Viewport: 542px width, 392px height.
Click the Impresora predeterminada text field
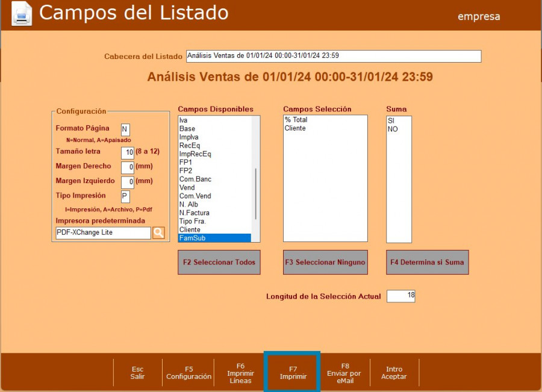point(103,233)
